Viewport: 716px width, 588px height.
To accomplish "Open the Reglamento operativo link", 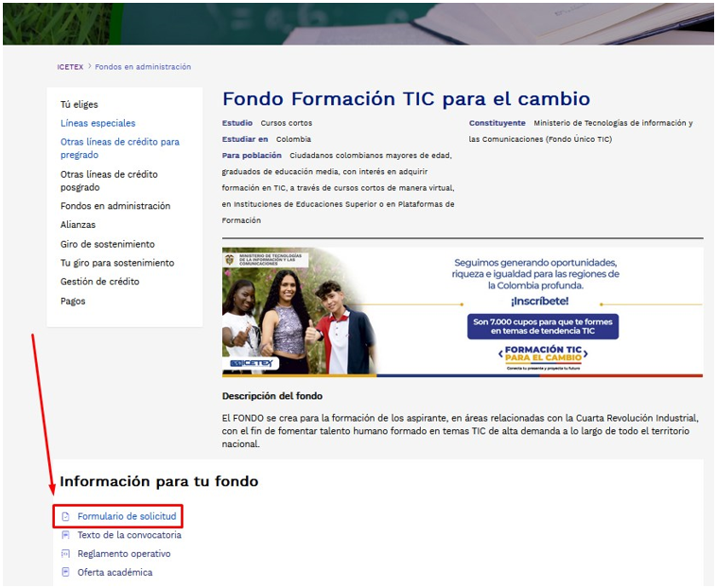I will (x=124, y=554).
